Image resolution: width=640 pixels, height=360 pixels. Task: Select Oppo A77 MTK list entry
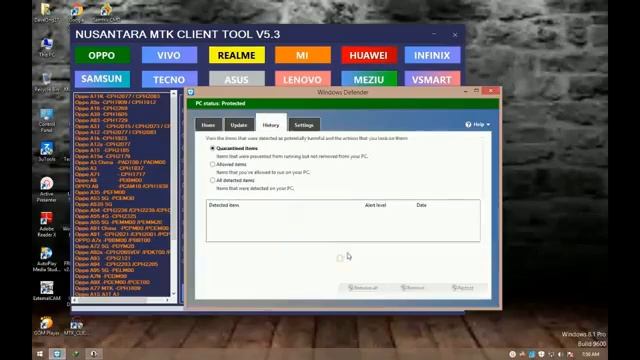[108, 288]
